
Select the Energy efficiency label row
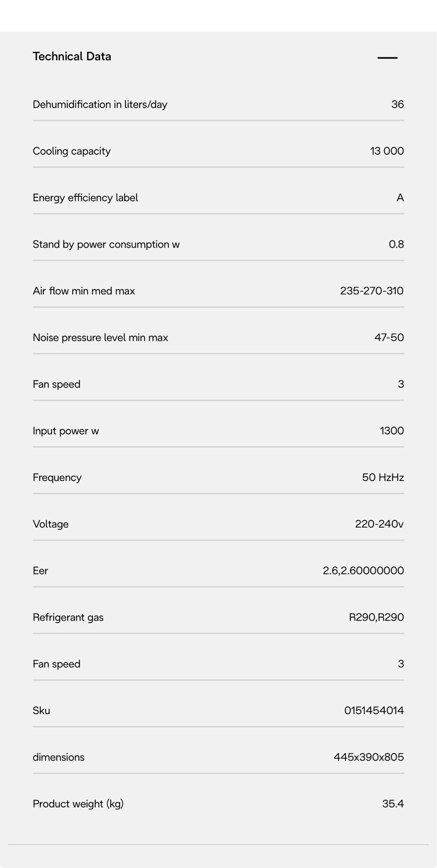click(218, 198)
